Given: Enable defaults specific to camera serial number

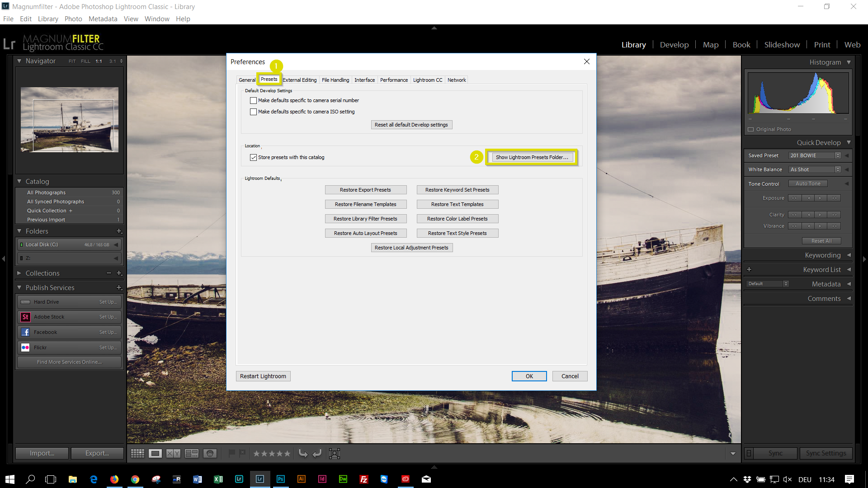Looking at the screenshot, I should (253, 100).
